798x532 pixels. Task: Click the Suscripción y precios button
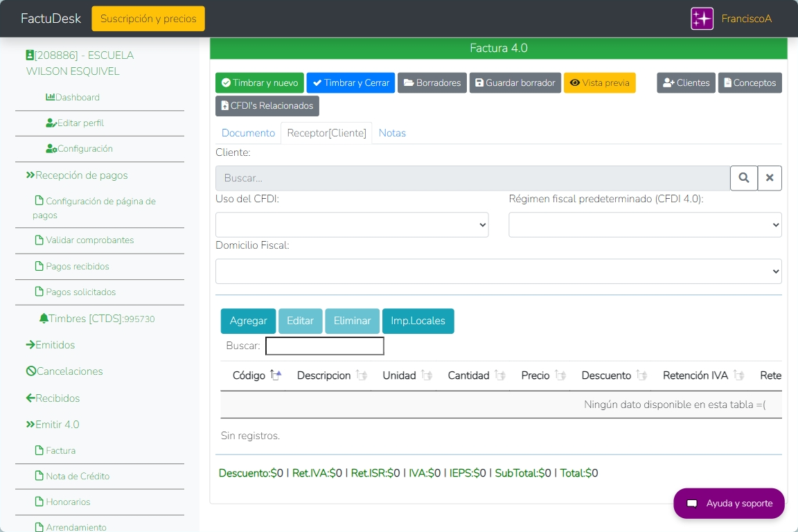(x=148, y=19)
